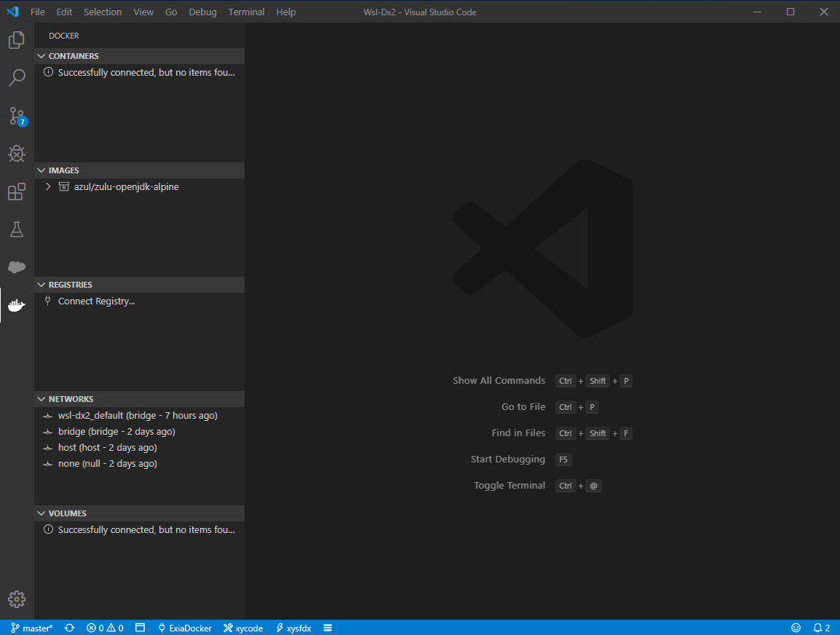Viewport: 840px width, 635px height.
Task: Click 'Toggle Terminal' hint text
Action: (x=510, y=486)
